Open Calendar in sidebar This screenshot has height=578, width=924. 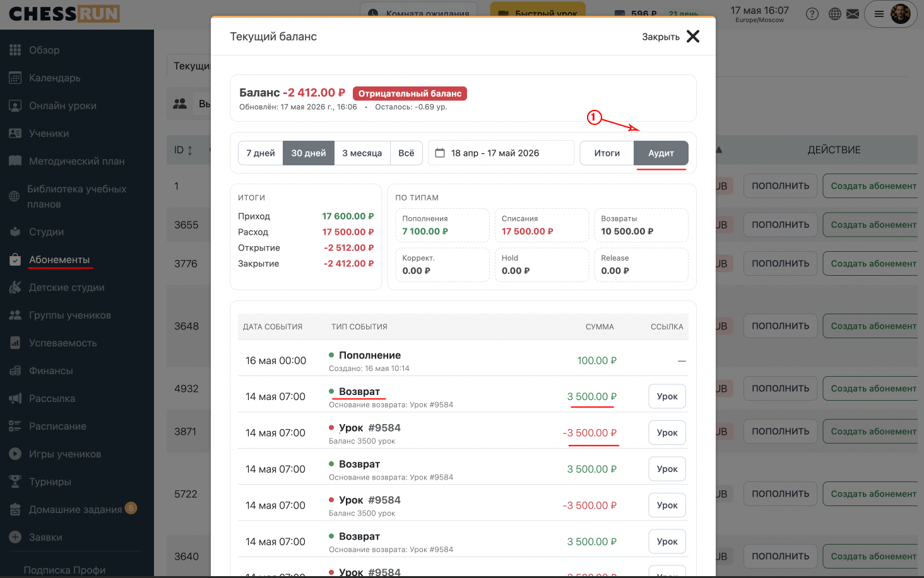(x=54, y=78)
